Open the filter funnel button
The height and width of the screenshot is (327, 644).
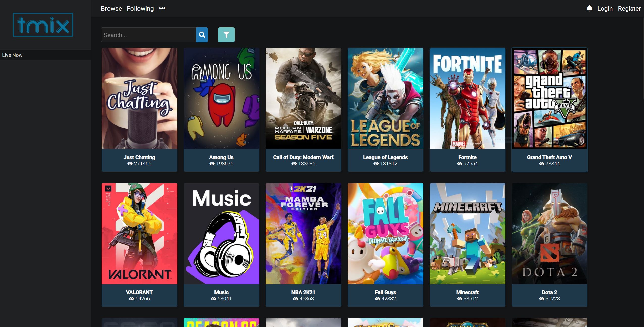[x=226, y=35]
